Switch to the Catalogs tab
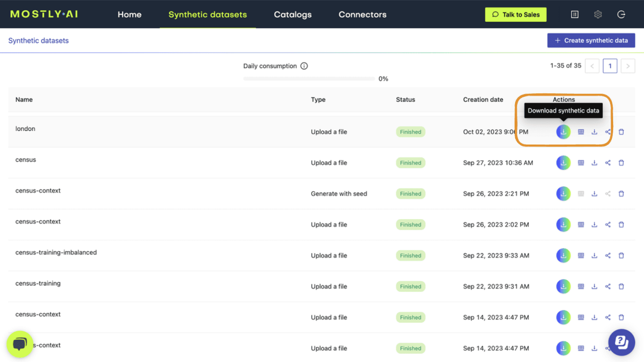Viewport: 644px width, 362px height. (x=293, y=14)
